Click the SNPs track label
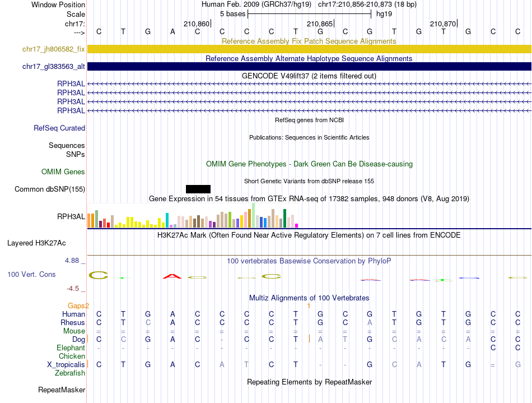Screen dimensions: 532x403 (x=76, y=154)
